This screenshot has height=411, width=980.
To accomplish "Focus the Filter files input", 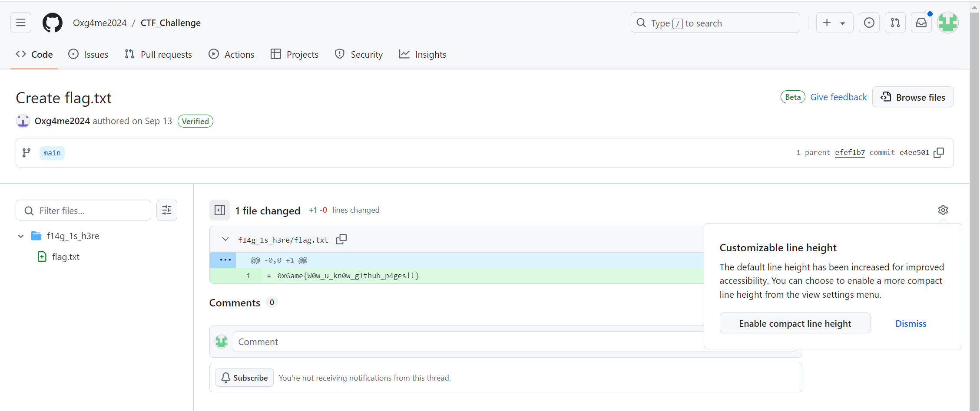I will [x=83, y=210].
